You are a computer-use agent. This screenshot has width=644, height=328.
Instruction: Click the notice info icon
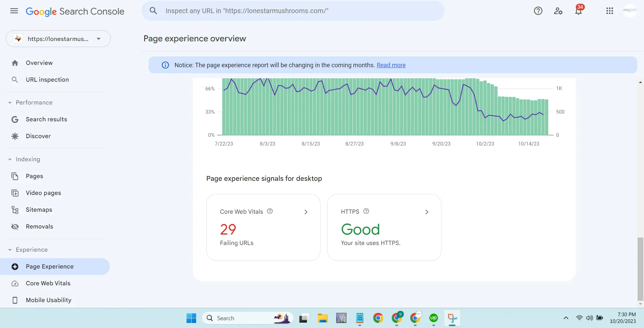165,65
